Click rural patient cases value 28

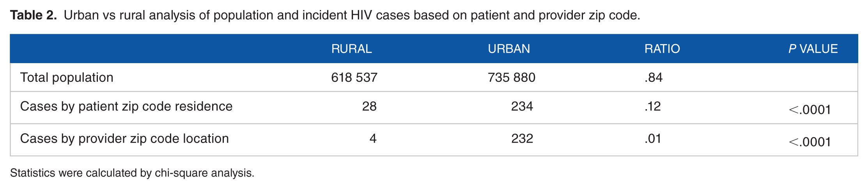tap(369, 106)
